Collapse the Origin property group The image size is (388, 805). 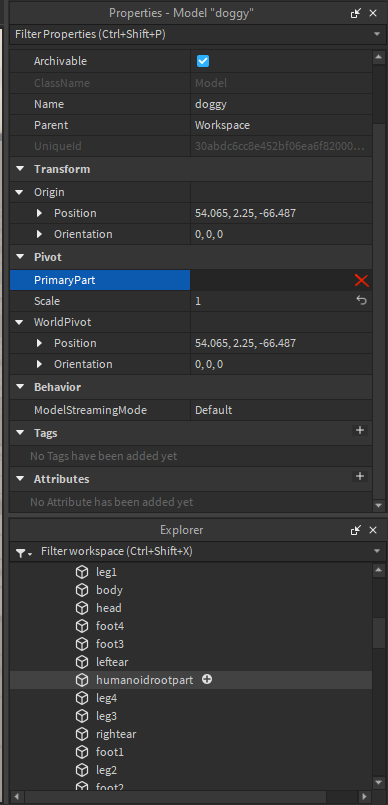tap(20, 193)
